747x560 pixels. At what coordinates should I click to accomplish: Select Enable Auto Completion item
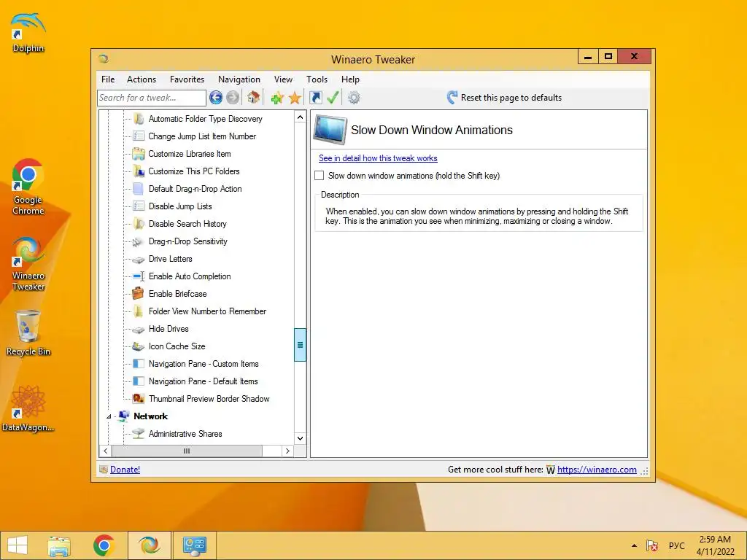[190, 276]
